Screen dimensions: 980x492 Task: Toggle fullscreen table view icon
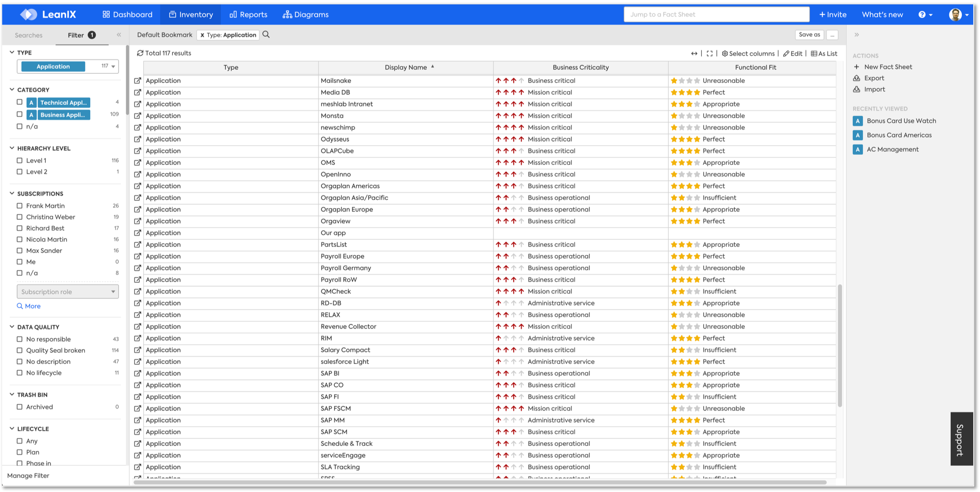pyautogui.click(x=710, y=53)
